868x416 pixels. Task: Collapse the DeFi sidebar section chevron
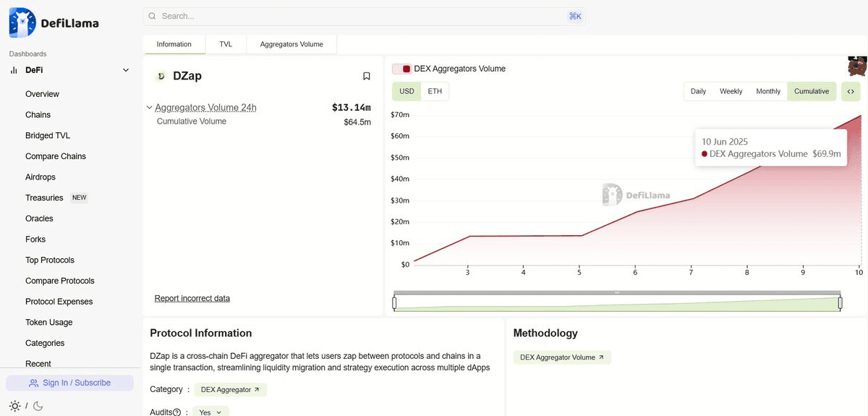pos(126,70)
